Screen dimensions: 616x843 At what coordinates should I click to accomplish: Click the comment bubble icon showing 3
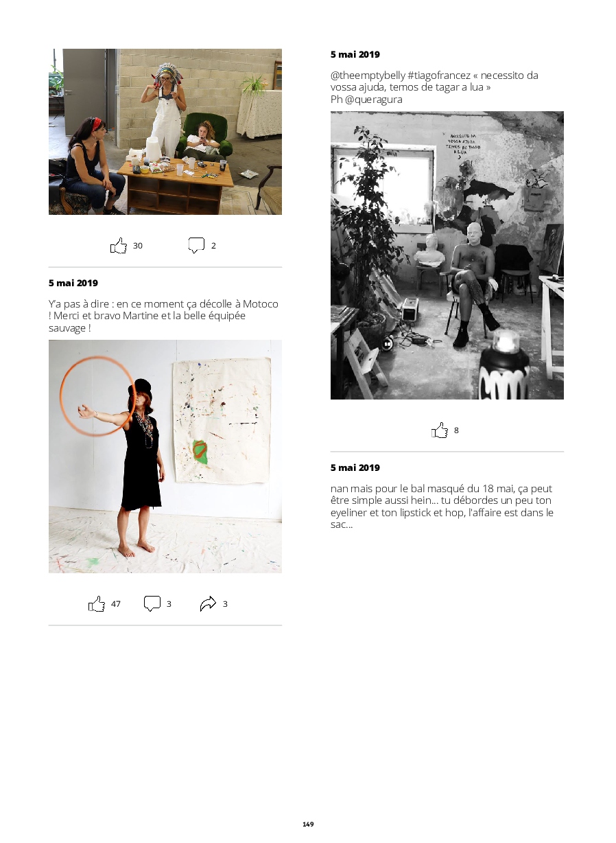(x=152, y=603)
